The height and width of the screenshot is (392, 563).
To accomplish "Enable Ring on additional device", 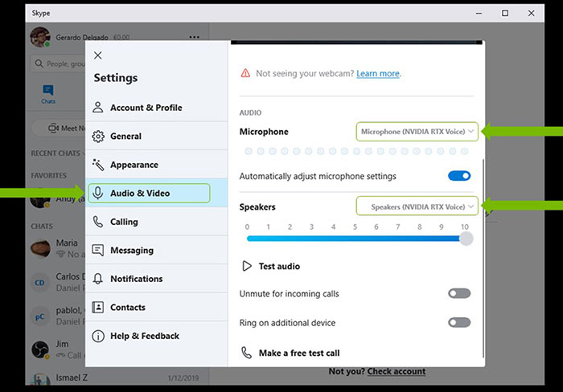I will pos(459,322).
